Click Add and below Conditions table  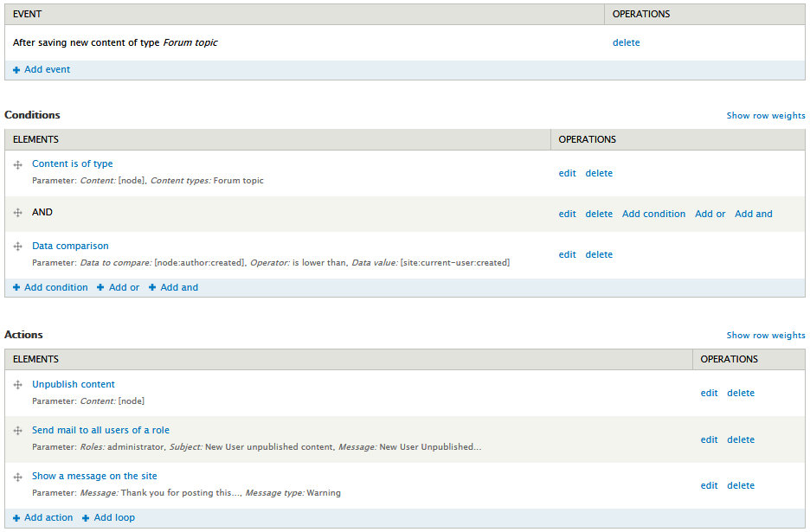[x=178, y=287]
